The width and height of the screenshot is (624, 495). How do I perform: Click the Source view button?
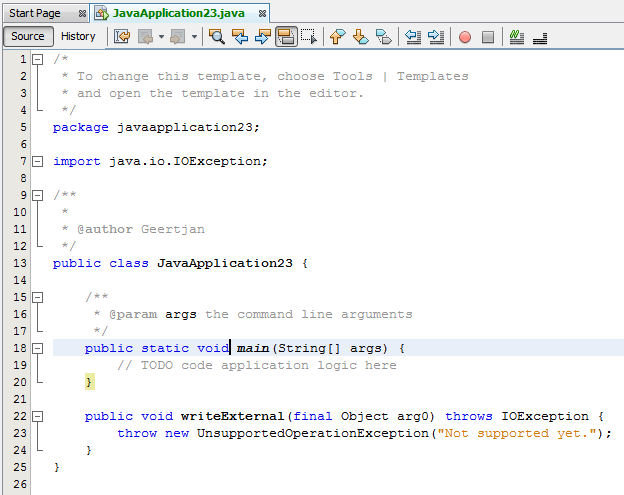point(28,37)
